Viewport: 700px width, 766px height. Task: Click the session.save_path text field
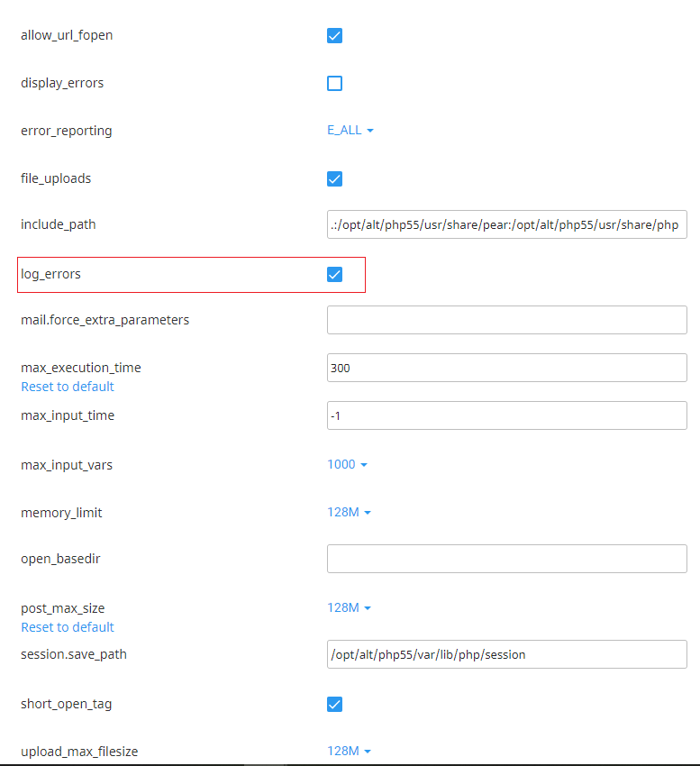pos(507,654)
